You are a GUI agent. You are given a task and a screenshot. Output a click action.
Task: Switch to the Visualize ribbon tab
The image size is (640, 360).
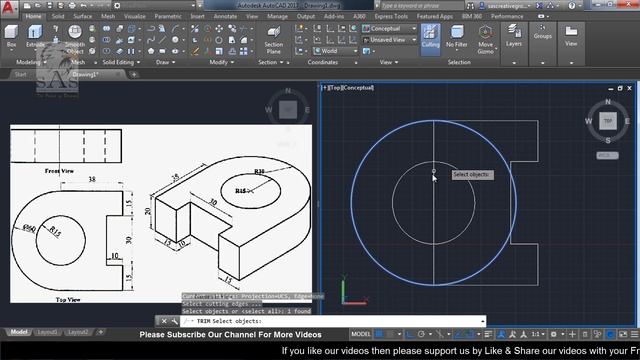pyautogui.click(x=135, y=16)
